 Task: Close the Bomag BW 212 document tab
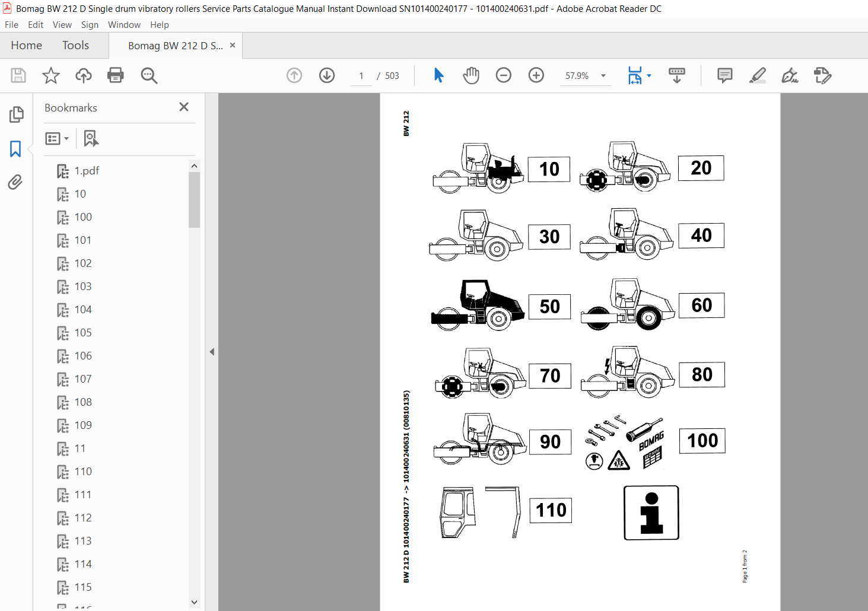233,45
